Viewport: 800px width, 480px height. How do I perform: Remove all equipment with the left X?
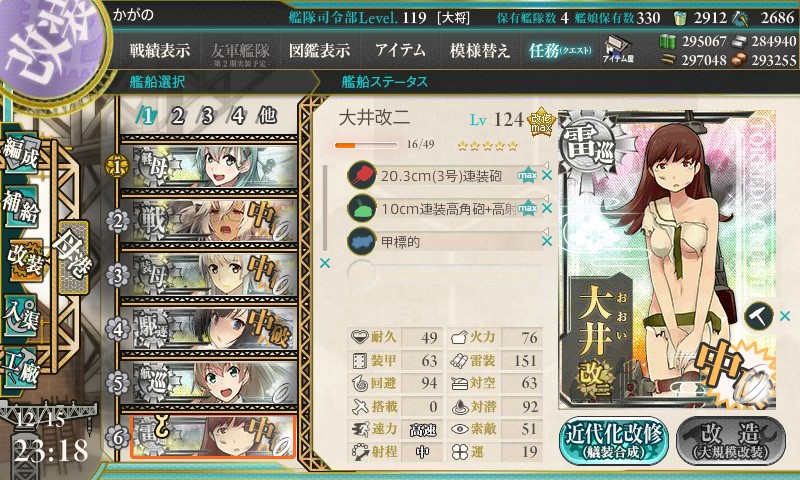[x=325, y=263]
